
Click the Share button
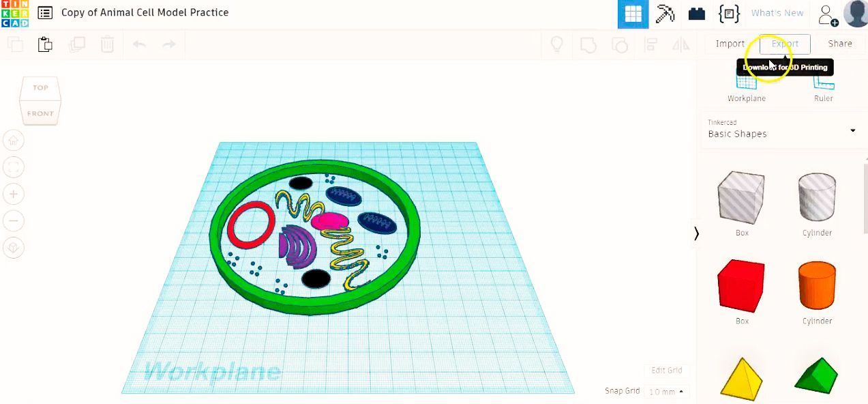[840, 44]
